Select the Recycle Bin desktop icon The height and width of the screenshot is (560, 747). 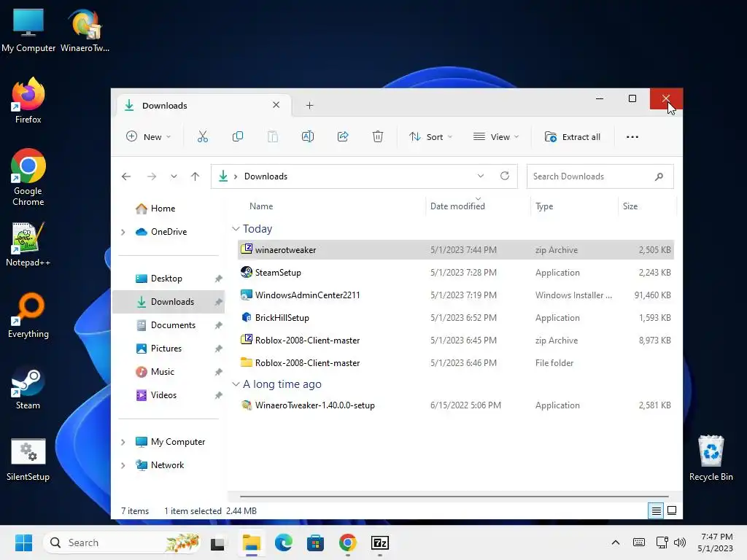711,458
